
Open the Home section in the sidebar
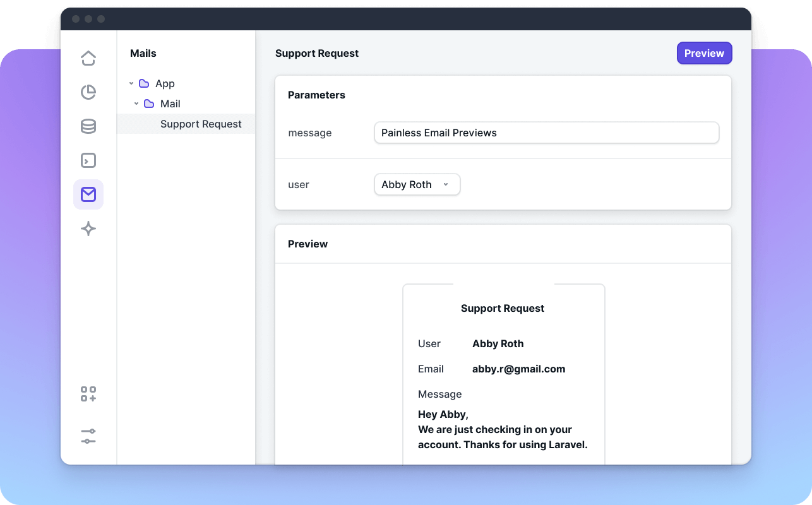(x=88, y=57)
